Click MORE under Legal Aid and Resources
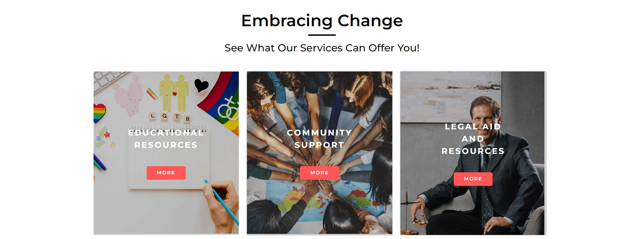 click(473, 179)
